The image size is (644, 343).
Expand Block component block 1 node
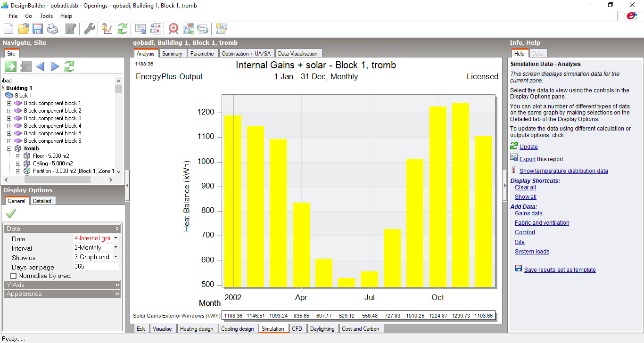(x=9, y=103)
